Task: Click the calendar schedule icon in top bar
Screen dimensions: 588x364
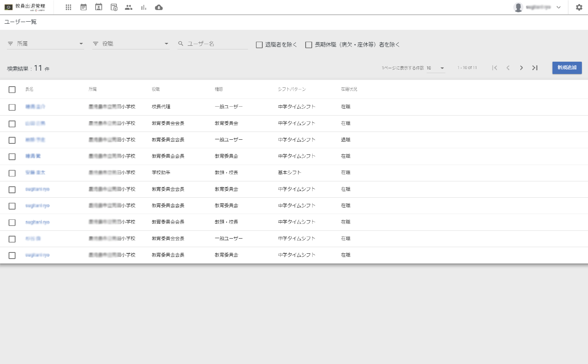Action: (83, 7)
